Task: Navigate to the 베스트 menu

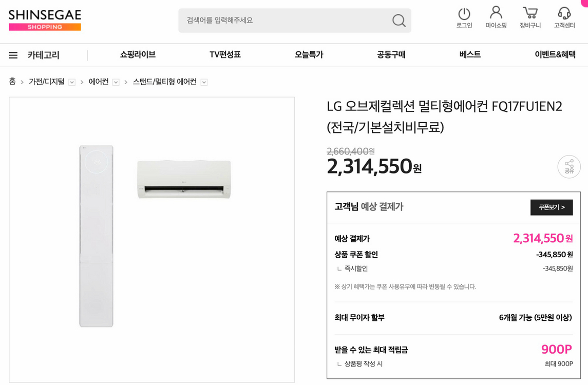Action: pyautogui.click(x=470, y=55)
